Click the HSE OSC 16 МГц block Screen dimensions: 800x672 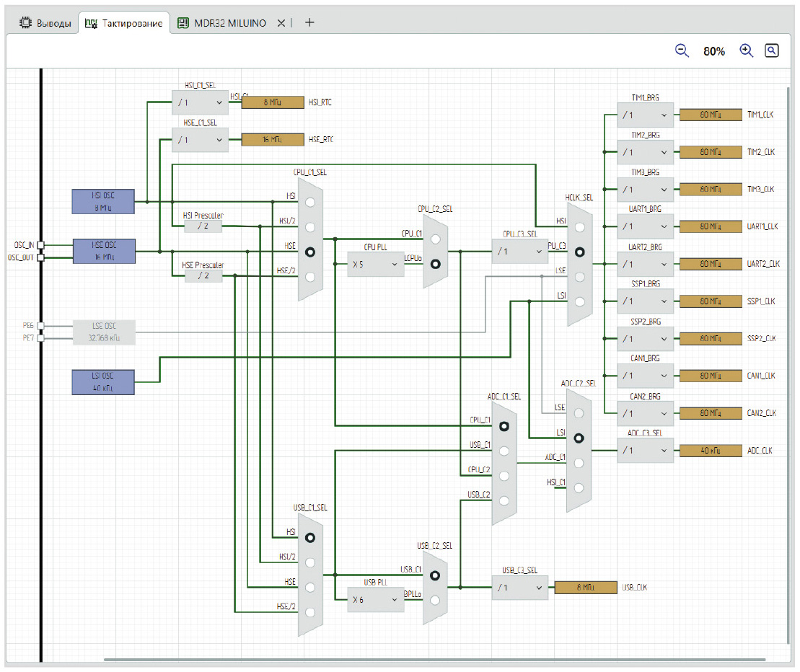pos(103,251)
